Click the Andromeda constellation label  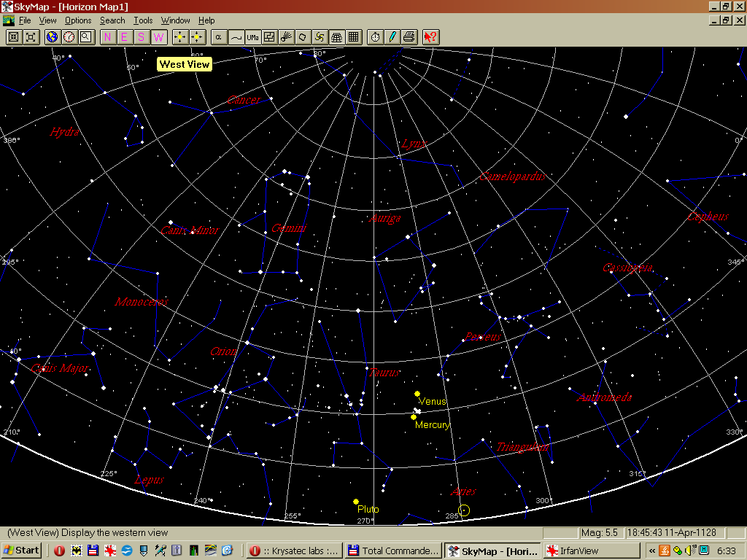[x=605, y=397]
